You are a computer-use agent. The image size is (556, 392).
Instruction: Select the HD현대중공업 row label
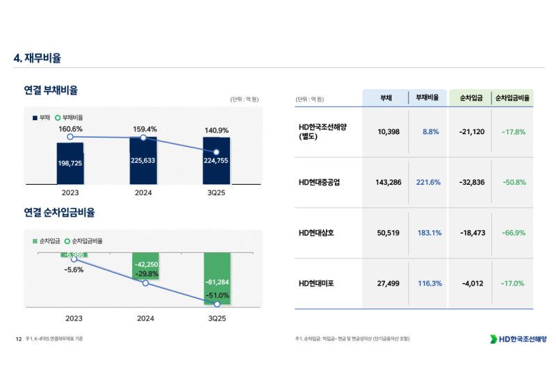320,182
